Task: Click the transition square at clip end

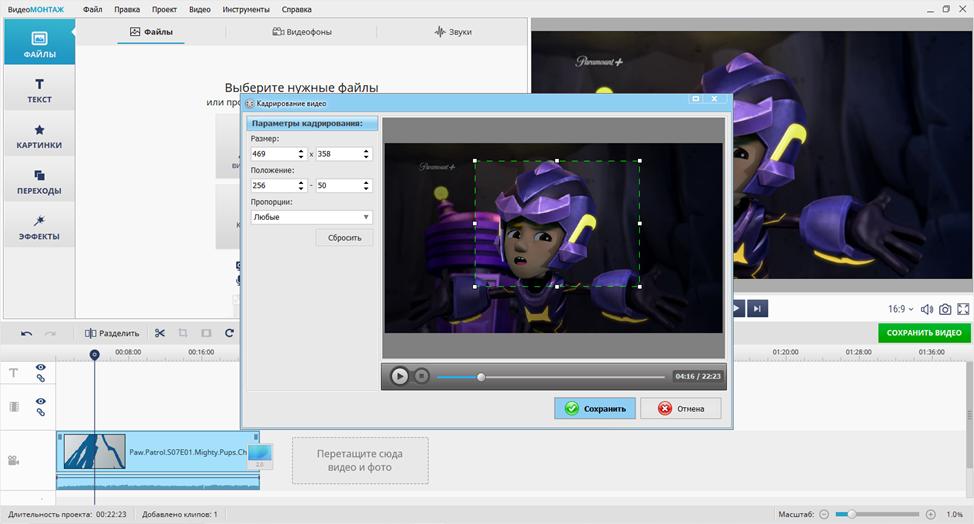Action: click(260, 456)
